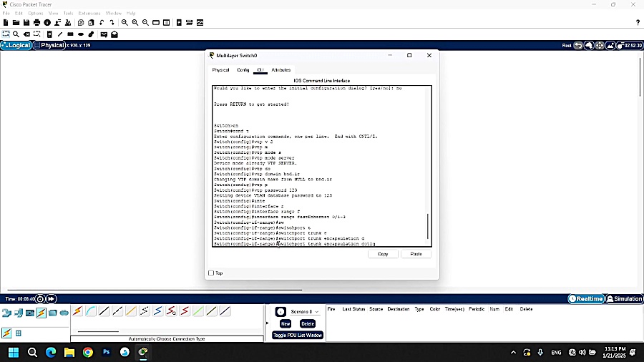This screenshot has width=644, height=362.
Task: Pick the green octal cable
Action: click(198, 311)
